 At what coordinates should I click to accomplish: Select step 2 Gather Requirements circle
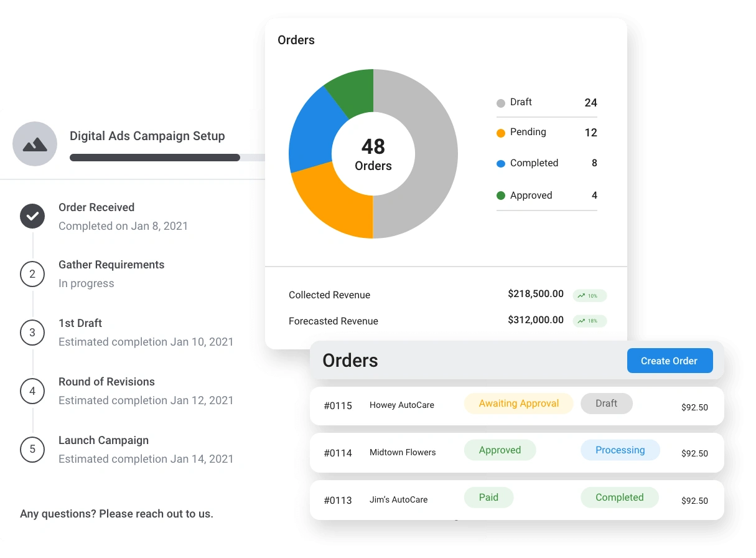pos(32,274)
